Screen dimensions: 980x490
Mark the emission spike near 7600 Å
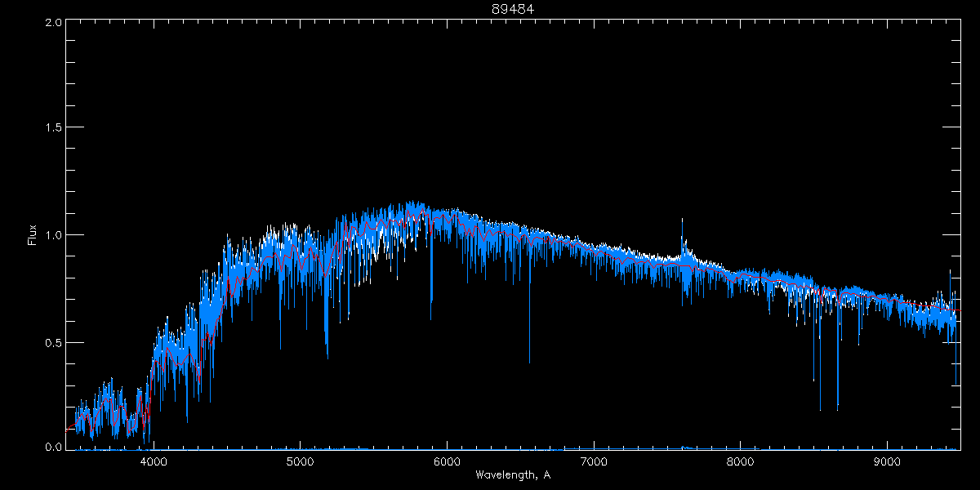[683, 225]
